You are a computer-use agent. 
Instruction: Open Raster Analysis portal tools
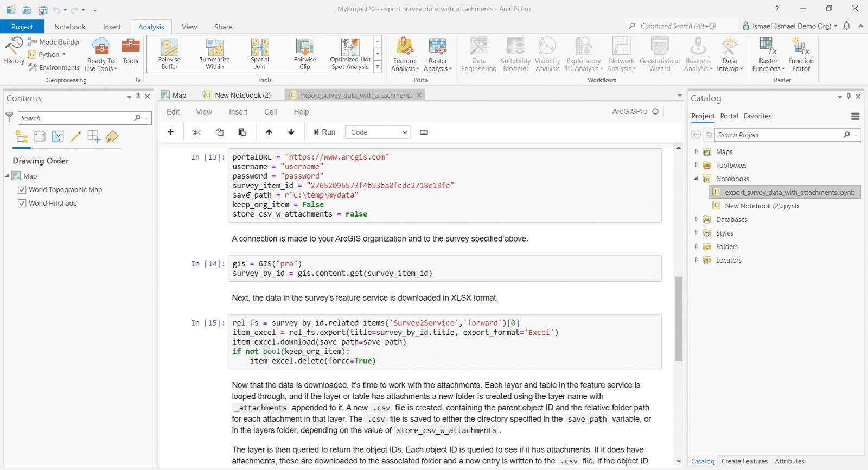438,54
